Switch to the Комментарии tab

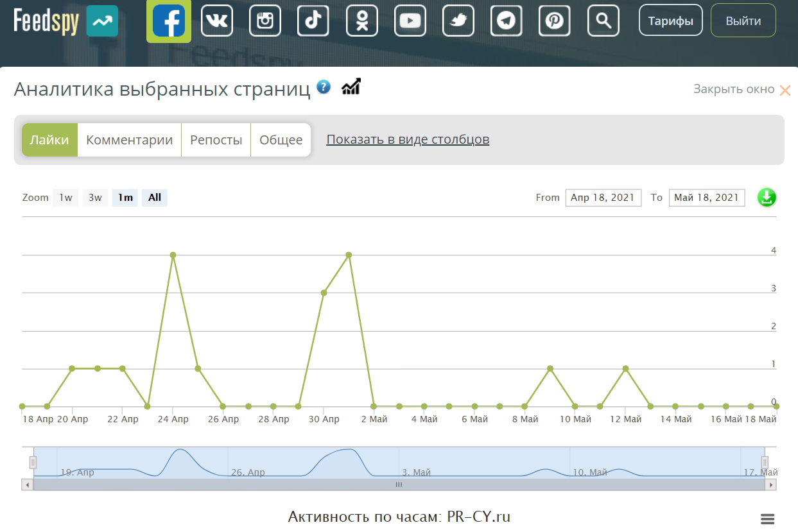(x=129, y=139)
